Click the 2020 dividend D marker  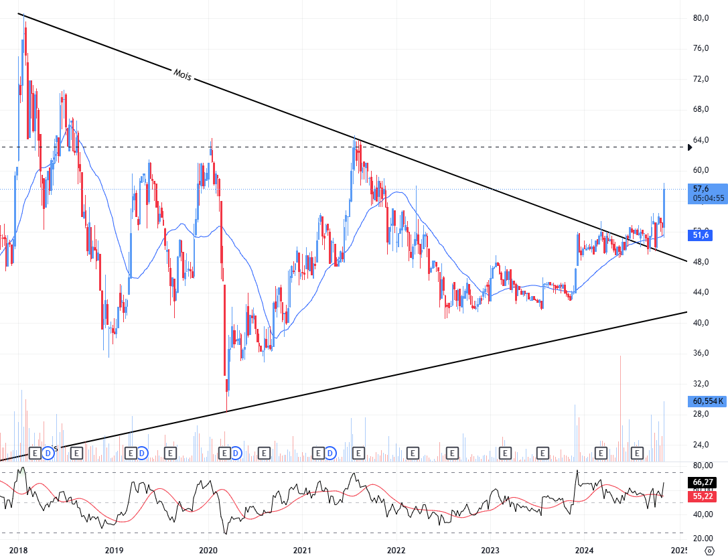pos(236,453)
